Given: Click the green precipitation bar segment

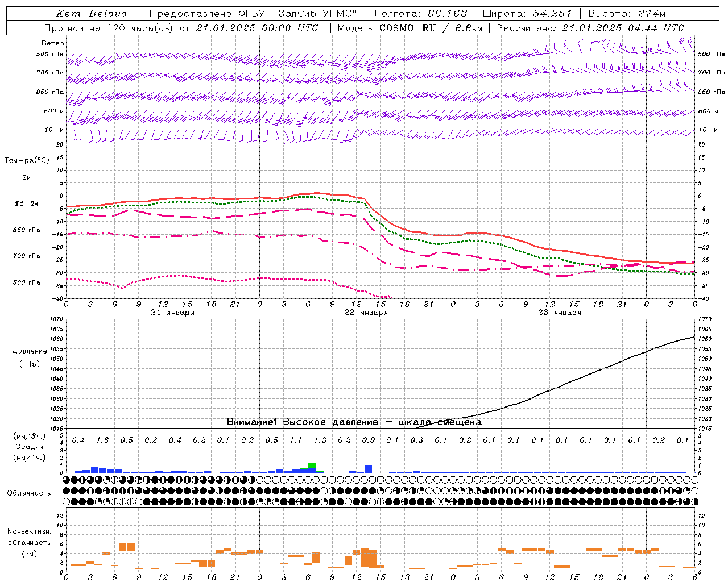Looking at the screenshot, I should tap(312, 465).
